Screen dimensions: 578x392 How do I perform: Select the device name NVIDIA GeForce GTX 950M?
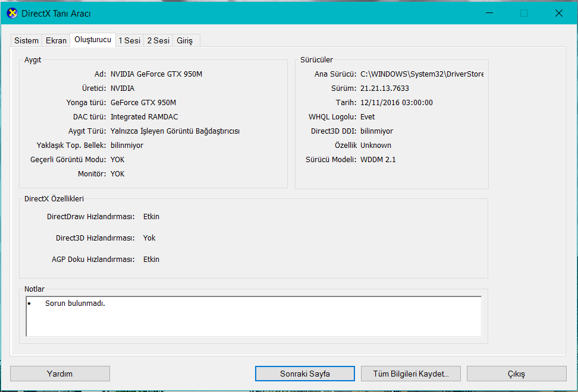(156, 74)
